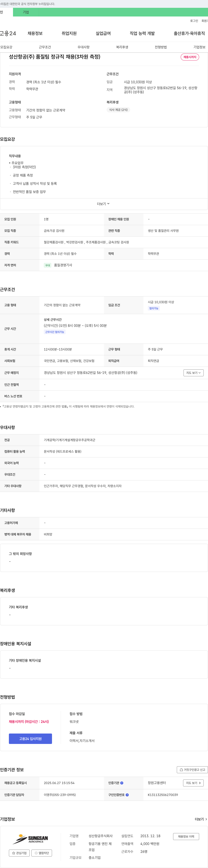Click 고객사 납품 성적서 작성 및 등록
Image resolution: width=208 pixels, height=868 pixels.
(x=35, y=184)
